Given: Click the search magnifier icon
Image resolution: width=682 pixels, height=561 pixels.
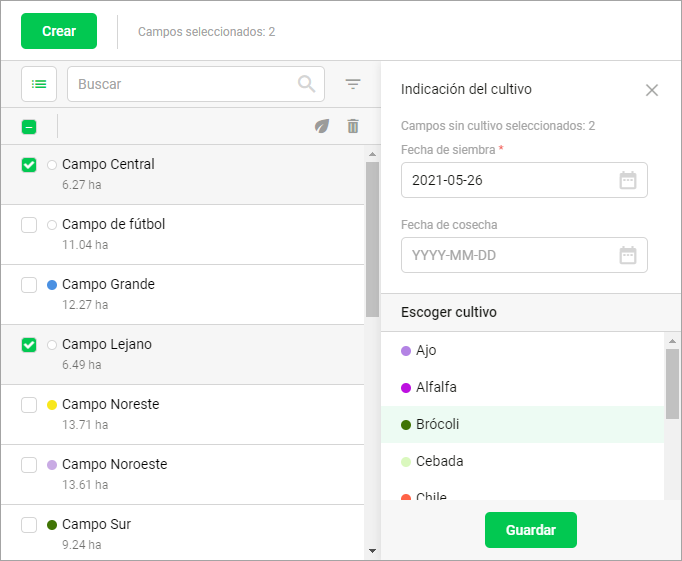Looking at the screenshot, I should click(307, 84).
